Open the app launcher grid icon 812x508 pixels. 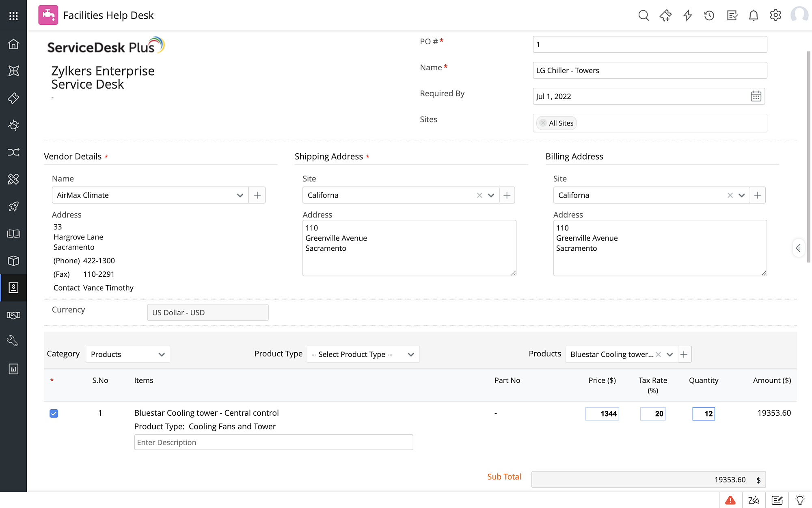point(13,15)
